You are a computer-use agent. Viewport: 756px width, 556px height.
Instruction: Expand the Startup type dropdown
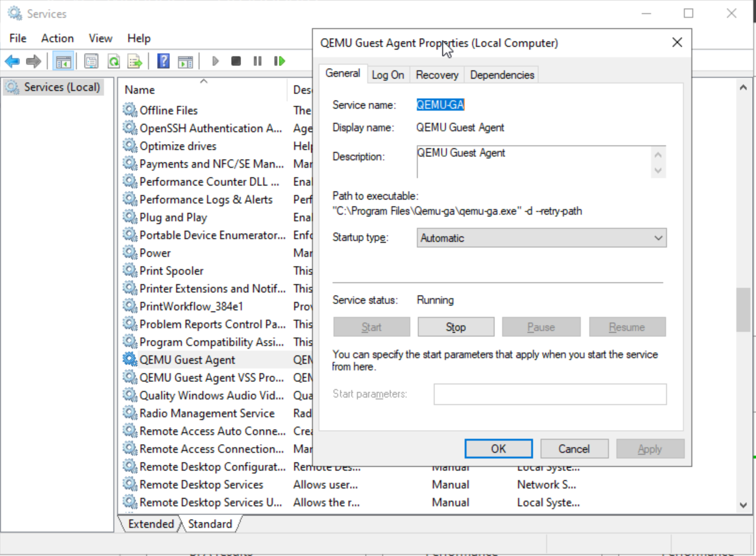click(x=541, y=238)
